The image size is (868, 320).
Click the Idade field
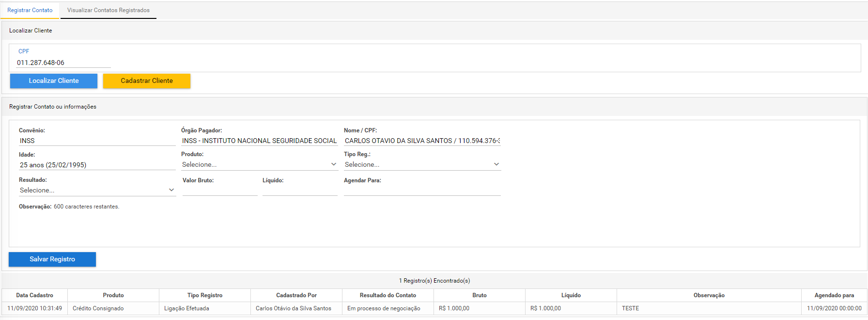point(97,165)
